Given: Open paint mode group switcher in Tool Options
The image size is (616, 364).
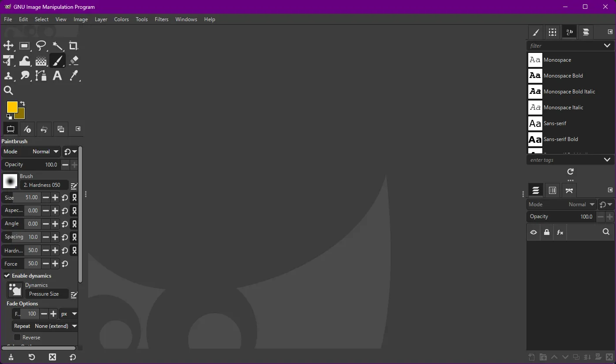Looking at the screenshot, I should click(70, 152).
